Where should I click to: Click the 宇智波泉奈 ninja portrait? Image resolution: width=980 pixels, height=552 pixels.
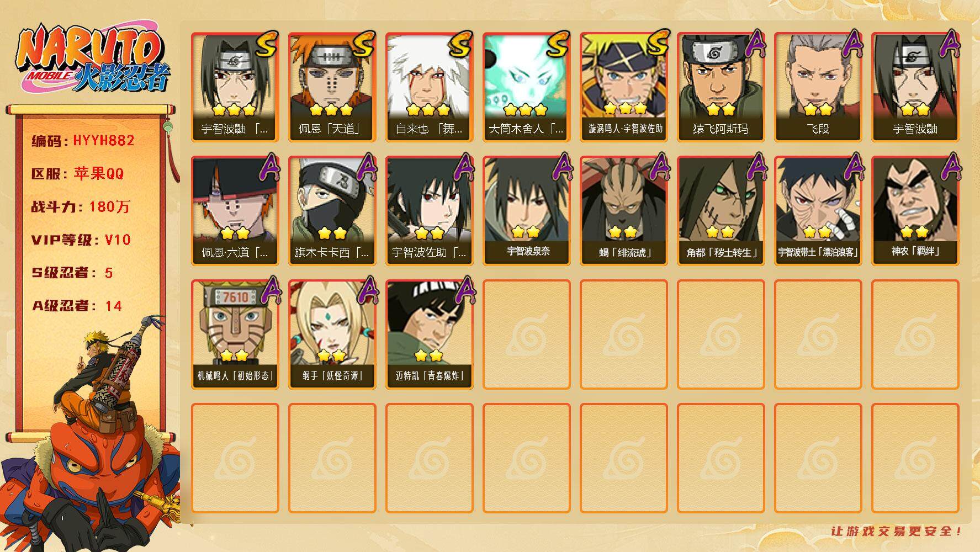[526, 211]
